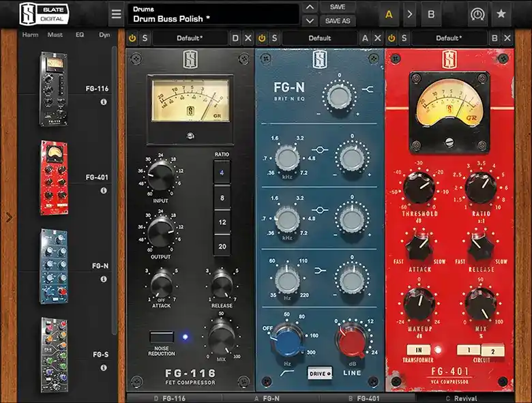The width and height of the screenshot is (532, 403).
Task: Click the FG-401 THRESHOLD knob
Action: pos(419,188)
